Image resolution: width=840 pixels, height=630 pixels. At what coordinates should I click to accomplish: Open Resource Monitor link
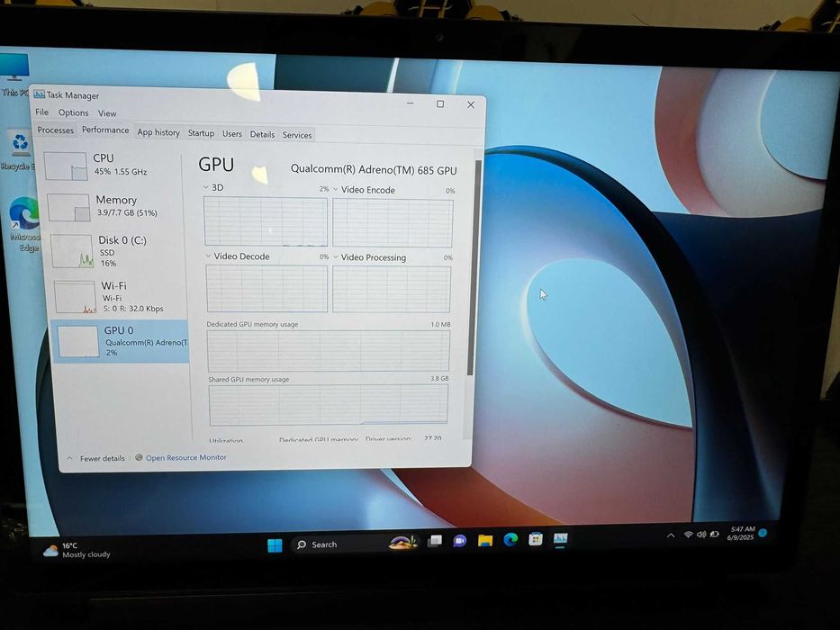click(185, 457)
